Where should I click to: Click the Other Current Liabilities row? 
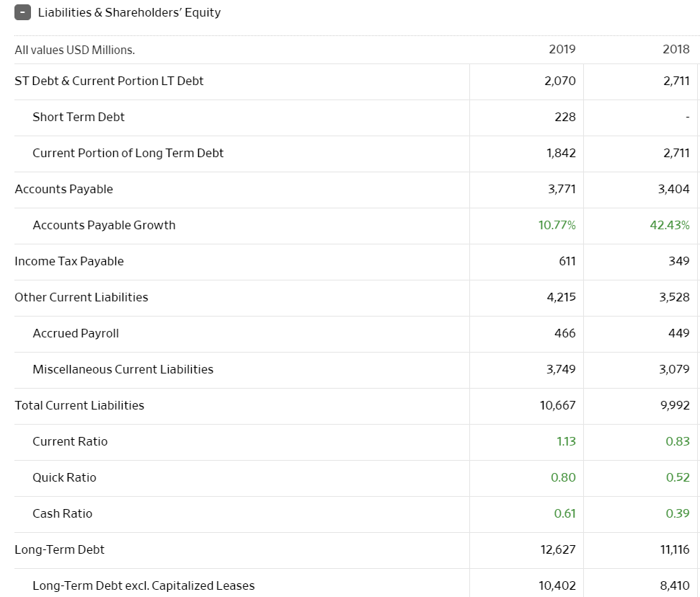tap(81, 297)
